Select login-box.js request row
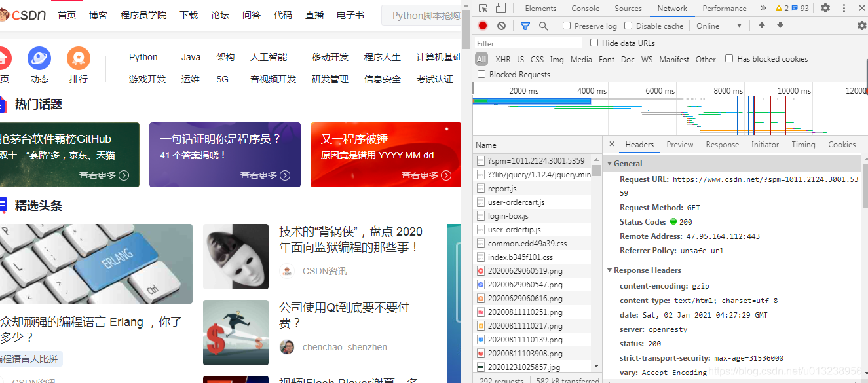 tap(533, 215)
